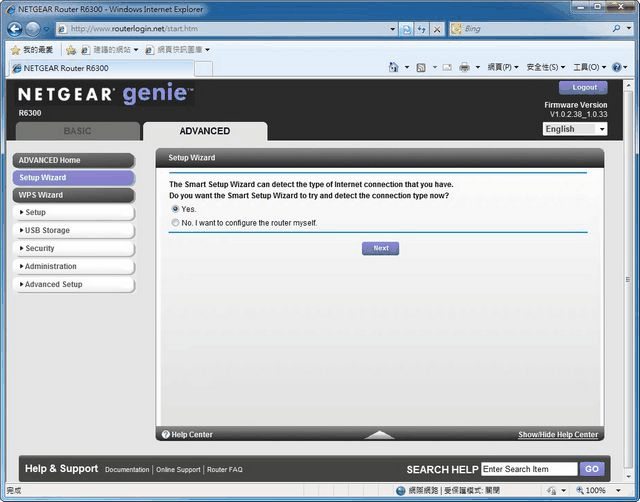Click the Help Center expand triangle arrow
The image size is (640, 502).
(x=380, y=435)
